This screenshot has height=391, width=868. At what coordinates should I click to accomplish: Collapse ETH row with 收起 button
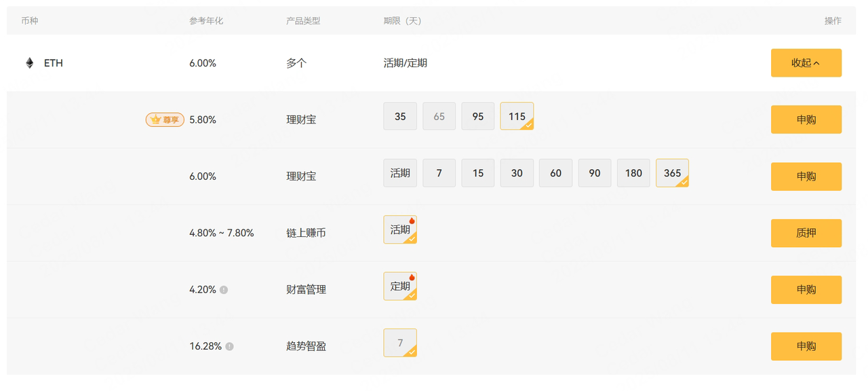tap(806, 63)
